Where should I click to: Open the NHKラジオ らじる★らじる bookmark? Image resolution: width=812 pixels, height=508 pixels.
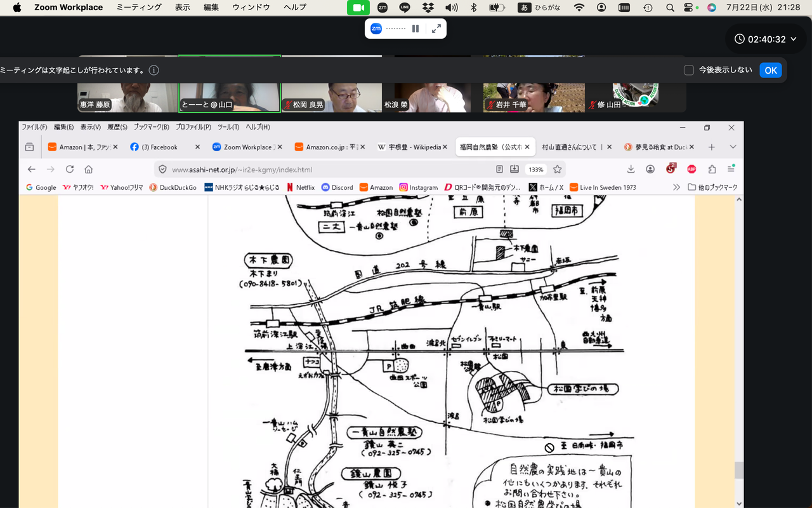tap(242, 187)
